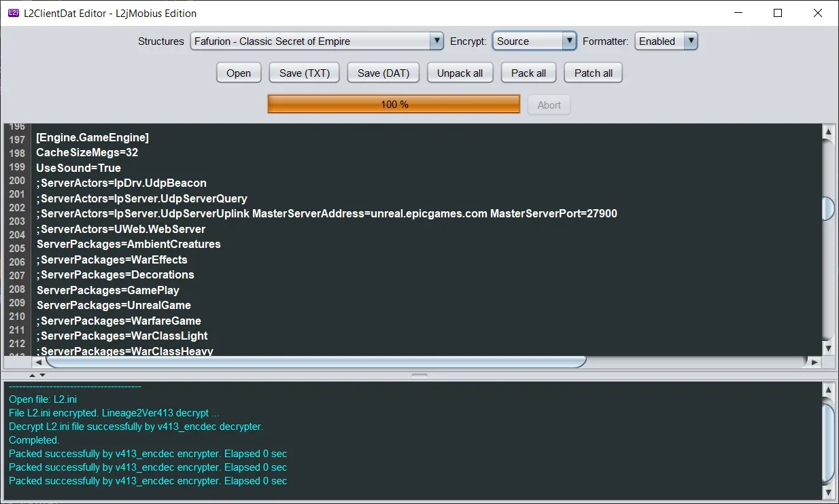Click the Unpack all button
The image size is (839, 504).
tap(460, 73)
